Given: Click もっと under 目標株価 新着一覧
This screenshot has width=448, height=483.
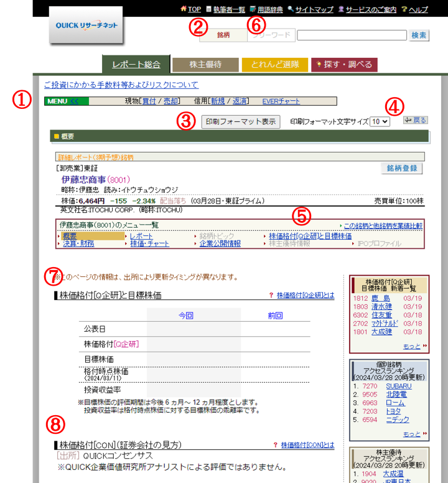Looking at the screenshot, I should (412, 346).
